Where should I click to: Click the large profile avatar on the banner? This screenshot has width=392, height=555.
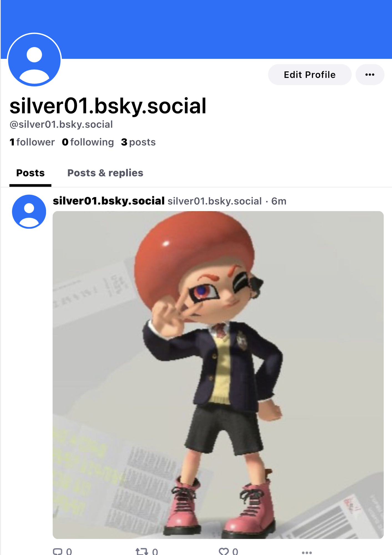coord(34,60)
